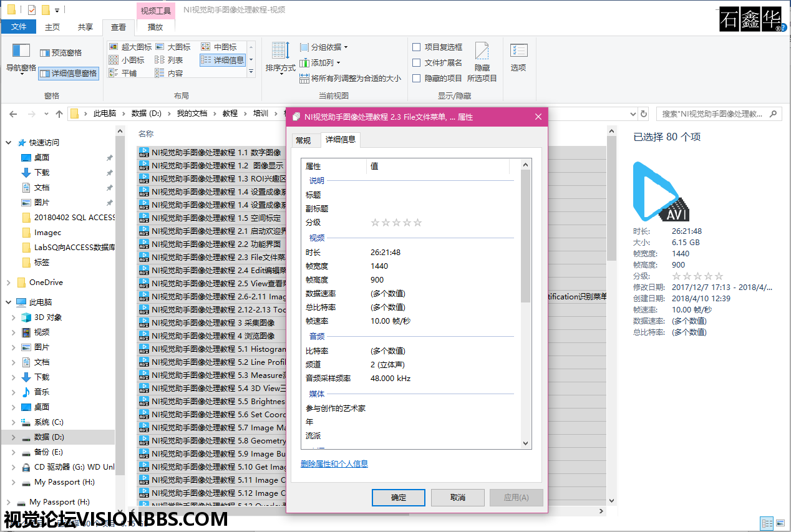
Task: Enable the 文件扩展名 checkbox
Action: [x=417, y=62]
